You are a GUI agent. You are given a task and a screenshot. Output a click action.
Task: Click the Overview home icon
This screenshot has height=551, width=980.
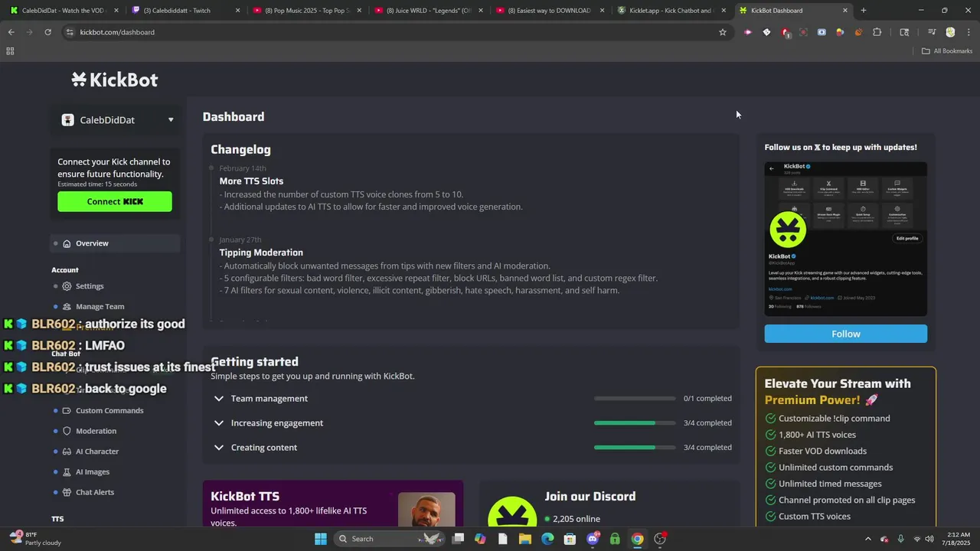67,243
